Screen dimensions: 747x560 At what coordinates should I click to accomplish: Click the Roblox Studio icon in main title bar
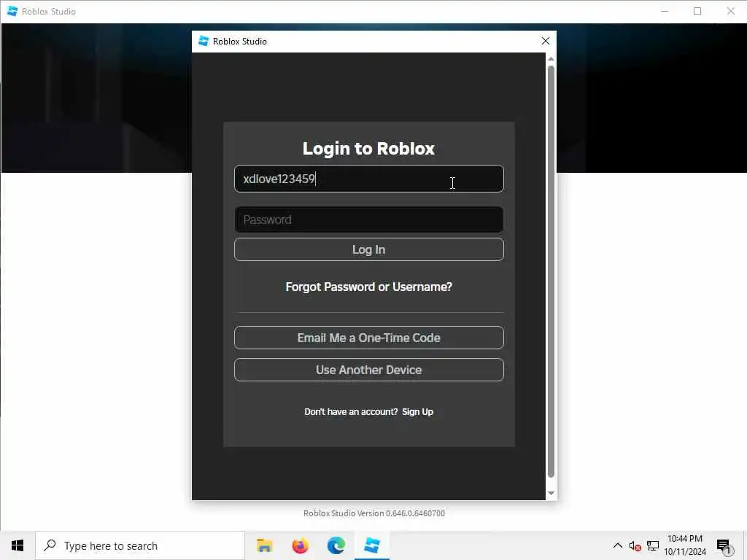tap(12, 11)
